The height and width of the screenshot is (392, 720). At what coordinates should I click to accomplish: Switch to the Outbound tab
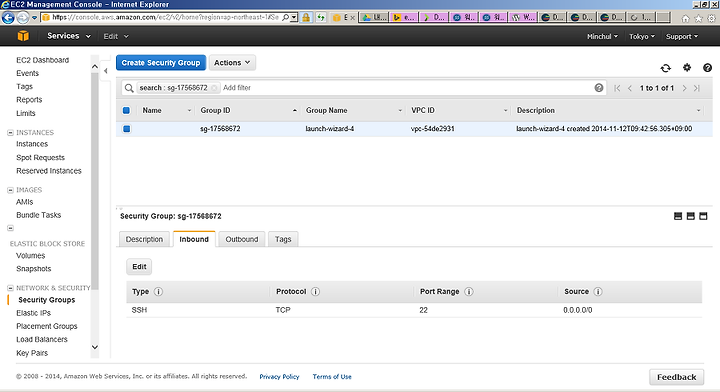point(242,239)
